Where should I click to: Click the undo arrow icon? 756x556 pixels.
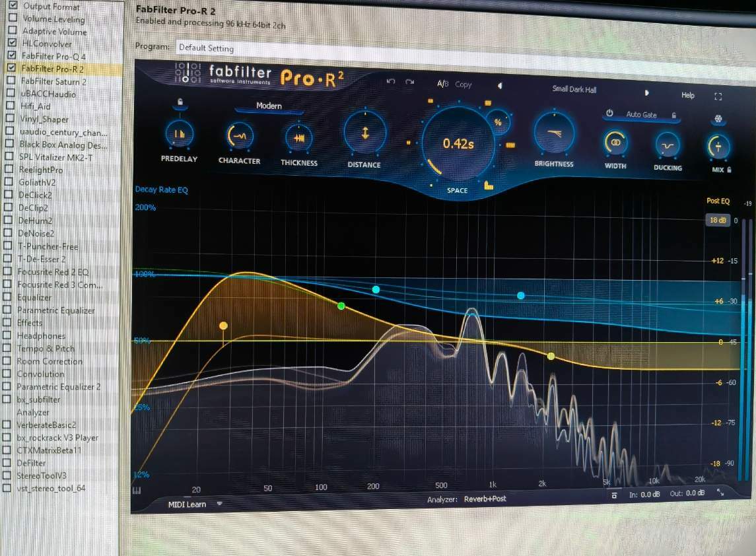pos(390,81)
